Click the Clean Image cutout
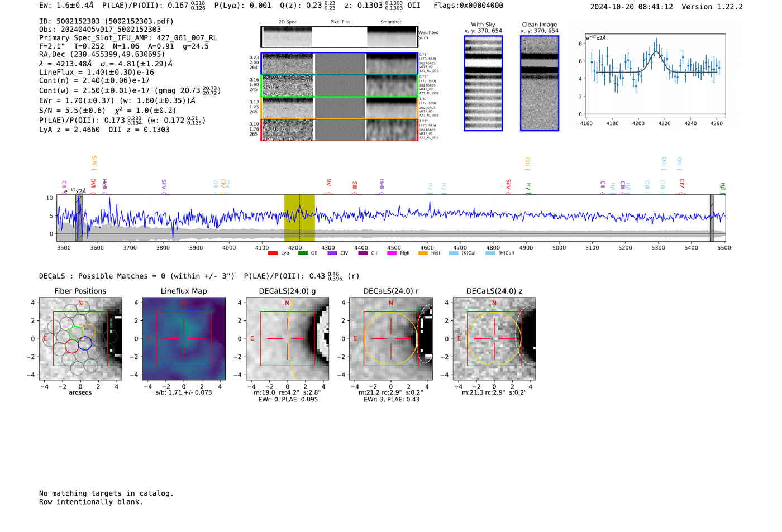The width and height of the screenshot is (782, 532). 540,83
